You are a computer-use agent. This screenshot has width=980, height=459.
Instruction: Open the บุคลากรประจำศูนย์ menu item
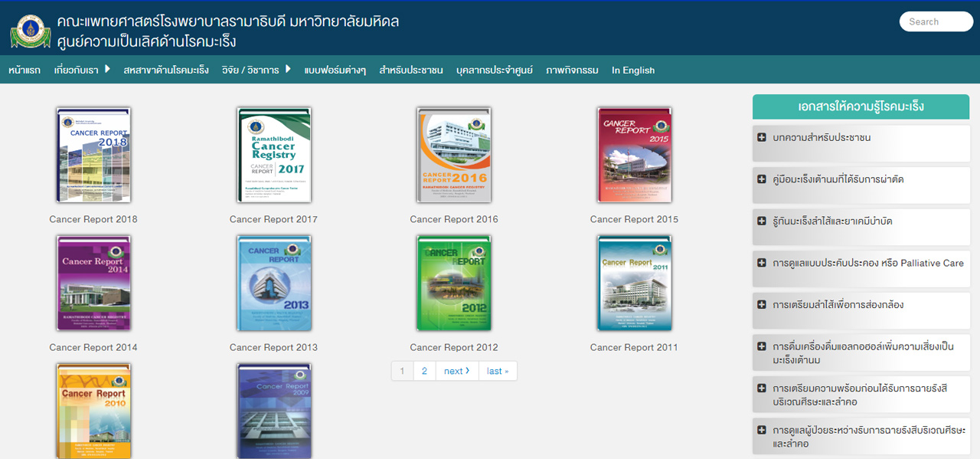495,70
